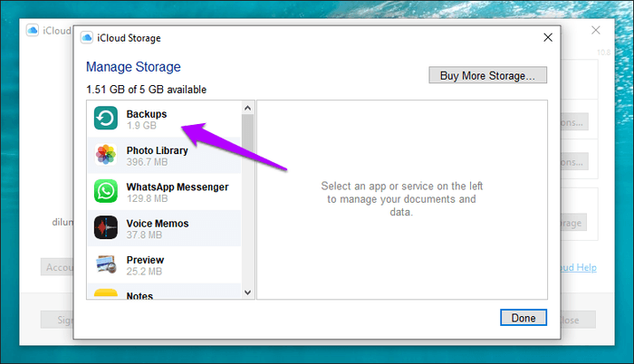The width and height of the screenshot is (634, 364).
Task: Click the Preview app icon
Action: 106,264
